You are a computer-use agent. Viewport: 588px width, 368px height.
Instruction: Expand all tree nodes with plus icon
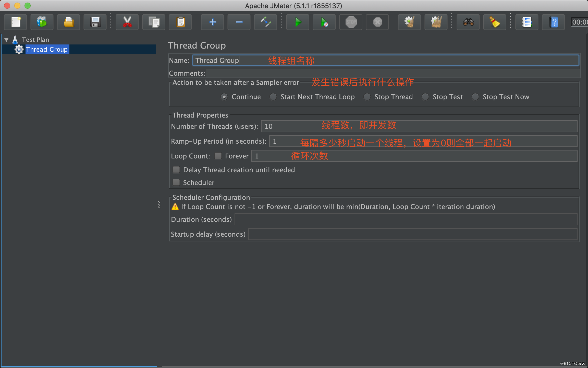pyautogui.click(x=213, y=22)
